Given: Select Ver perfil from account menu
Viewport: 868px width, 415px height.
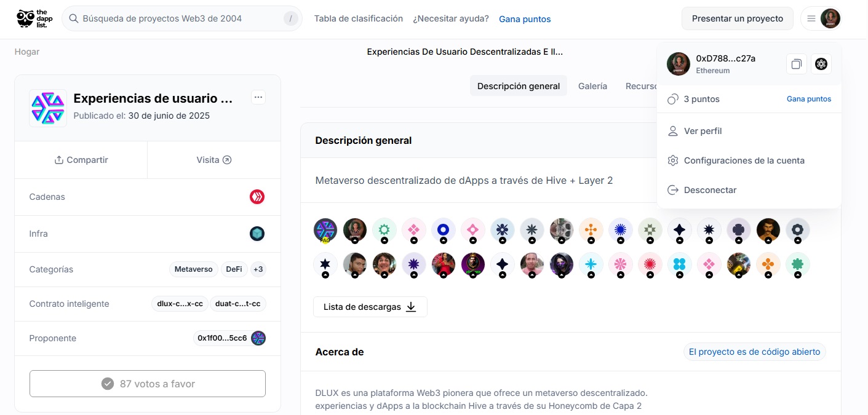Looking at the screenshot, I should coord(703,131).
